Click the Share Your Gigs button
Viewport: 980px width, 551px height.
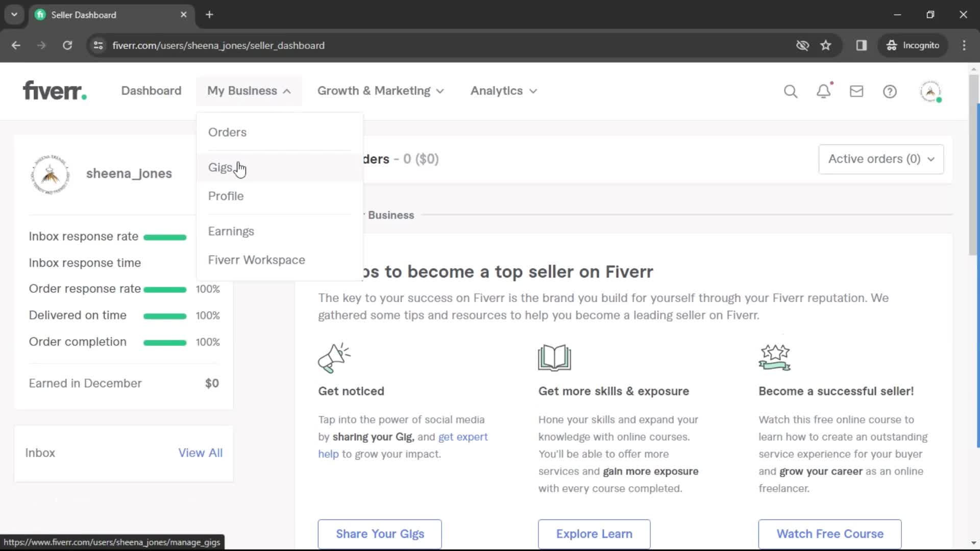(380, 534)
